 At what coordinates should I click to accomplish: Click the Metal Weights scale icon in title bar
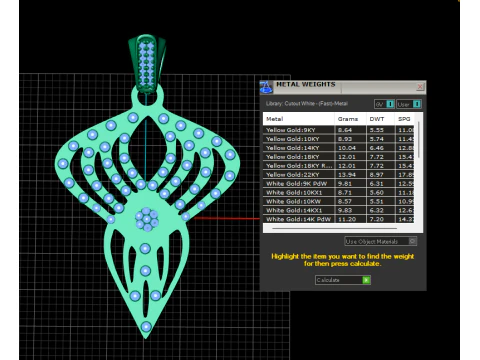tap(266, 87)
